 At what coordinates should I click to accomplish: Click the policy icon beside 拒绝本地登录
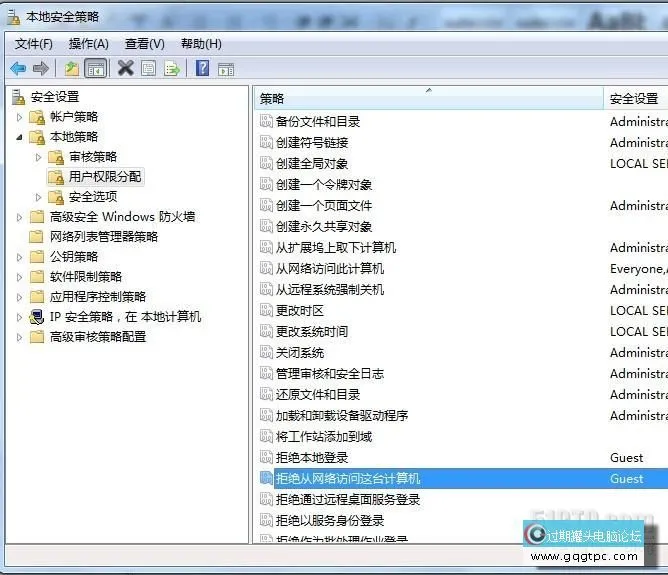point(266,457)
